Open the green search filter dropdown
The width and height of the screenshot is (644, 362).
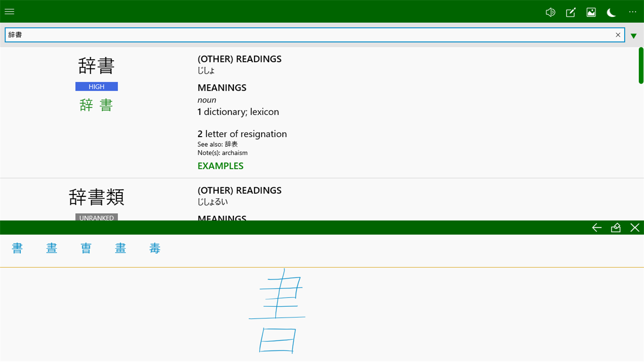[x=633, y=35]
